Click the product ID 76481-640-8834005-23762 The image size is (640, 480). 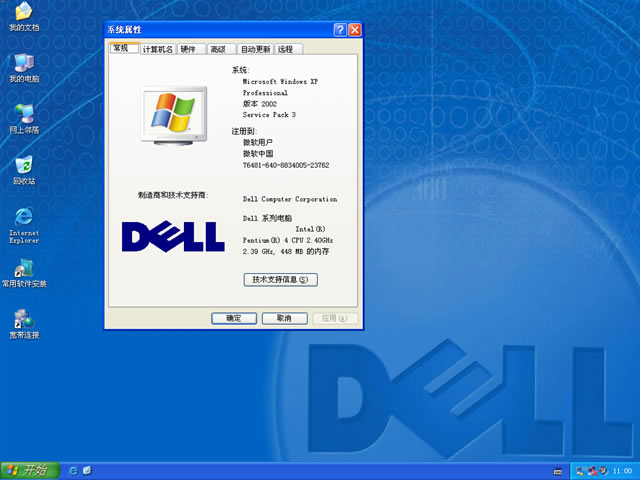[x=286, y=165]
